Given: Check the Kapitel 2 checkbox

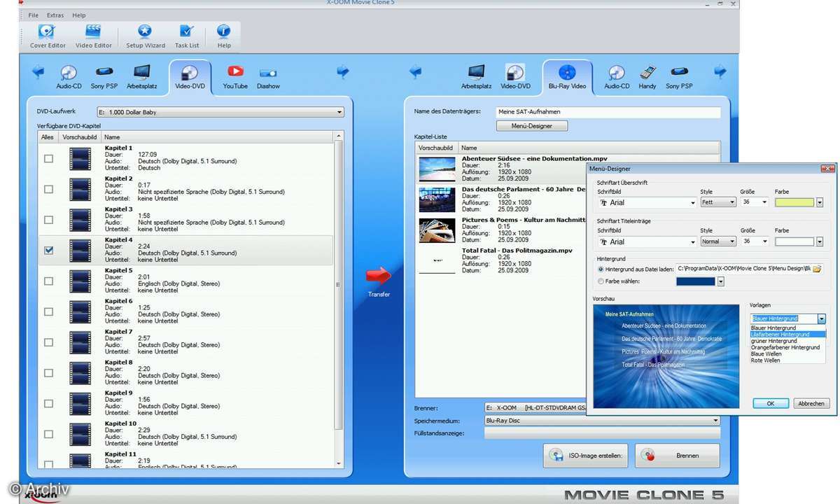Looking at the screenshot, I should point(48,189).
